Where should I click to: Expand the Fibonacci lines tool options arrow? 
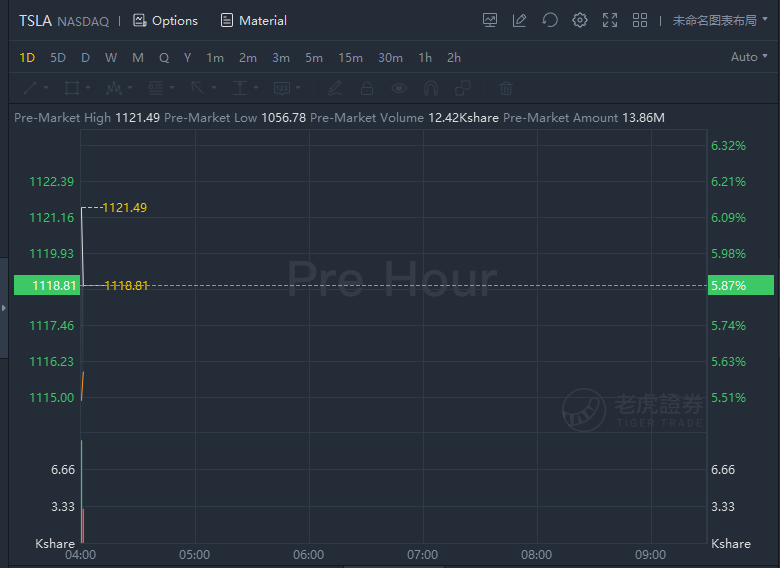pos(172,88)
